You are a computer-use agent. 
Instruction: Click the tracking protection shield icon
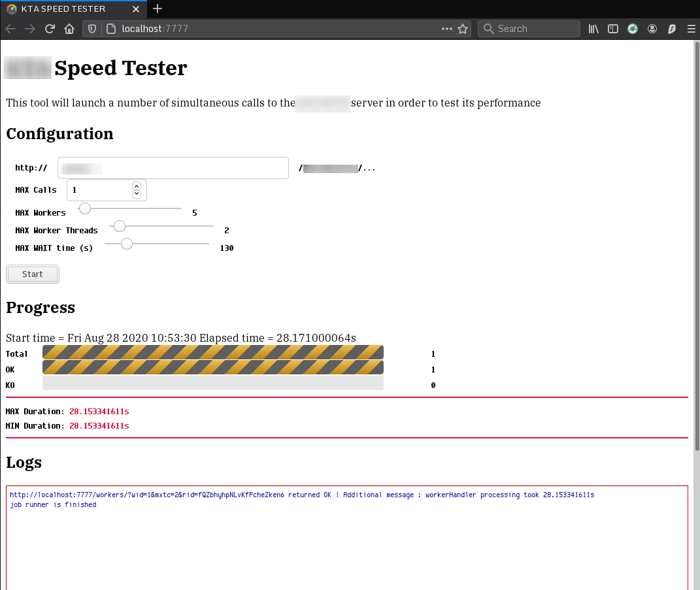tap(92, 29)
